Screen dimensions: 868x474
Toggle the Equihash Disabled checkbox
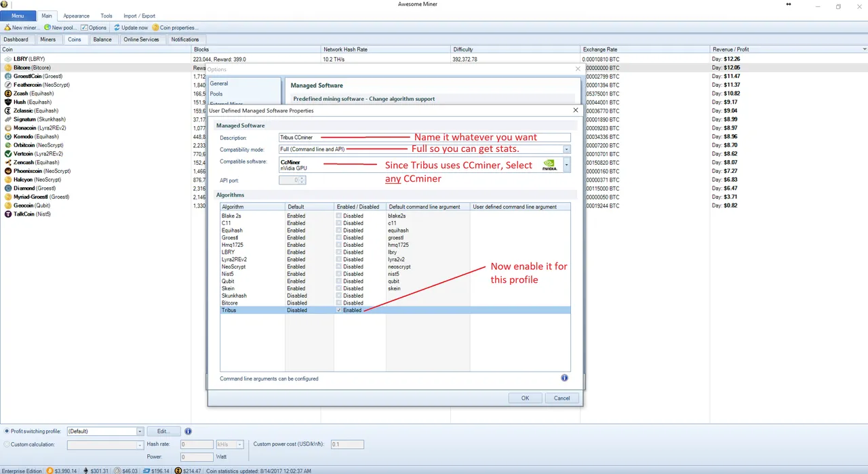coord(339,231)
